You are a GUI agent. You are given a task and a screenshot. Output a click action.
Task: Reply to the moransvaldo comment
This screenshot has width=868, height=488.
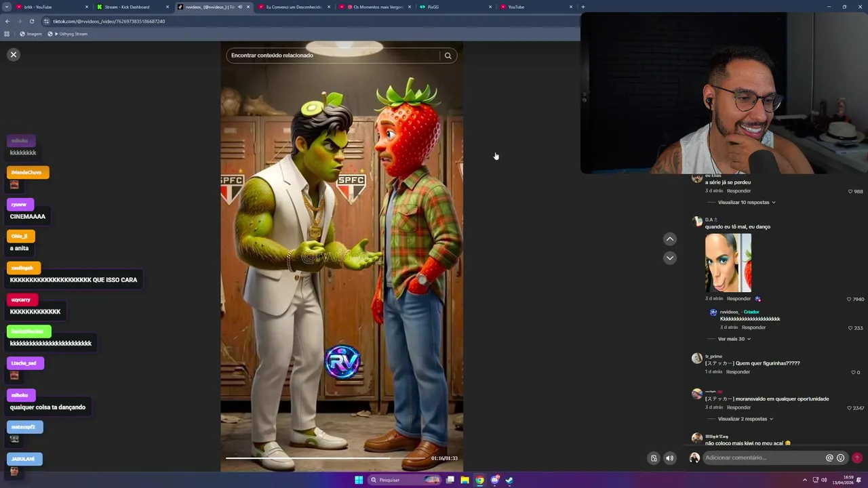click(738, 407)
